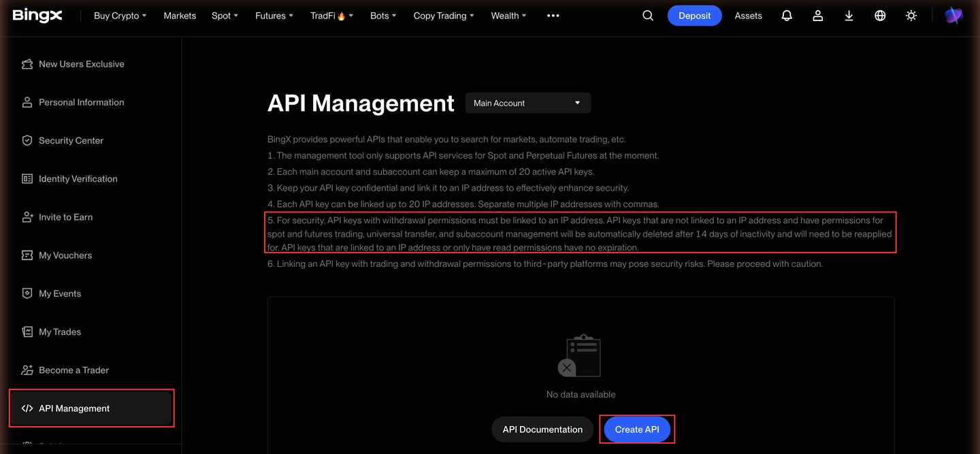The image size is (980, 454).
Task: Click rule 2 about 20 active API keys
Action: tap(431, 172)
